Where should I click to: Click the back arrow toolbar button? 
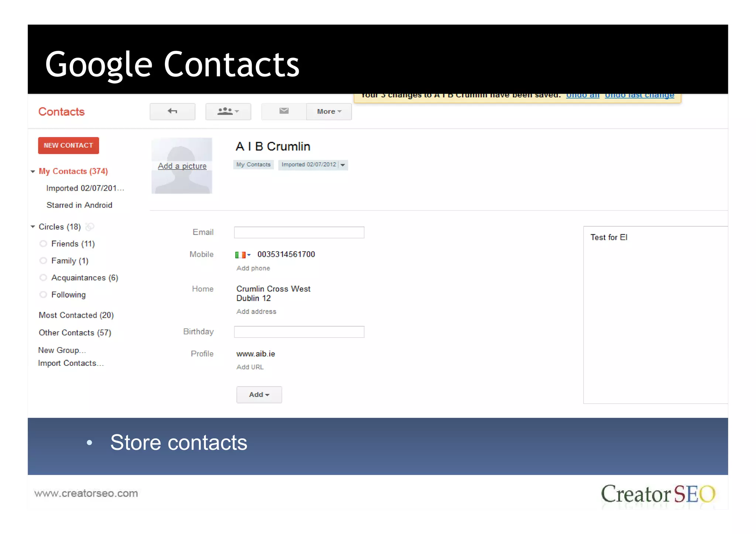point(172,111)
